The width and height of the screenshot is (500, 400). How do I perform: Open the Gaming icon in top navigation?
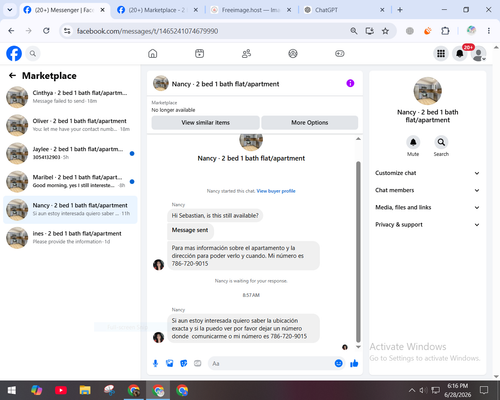coord(340,53)
